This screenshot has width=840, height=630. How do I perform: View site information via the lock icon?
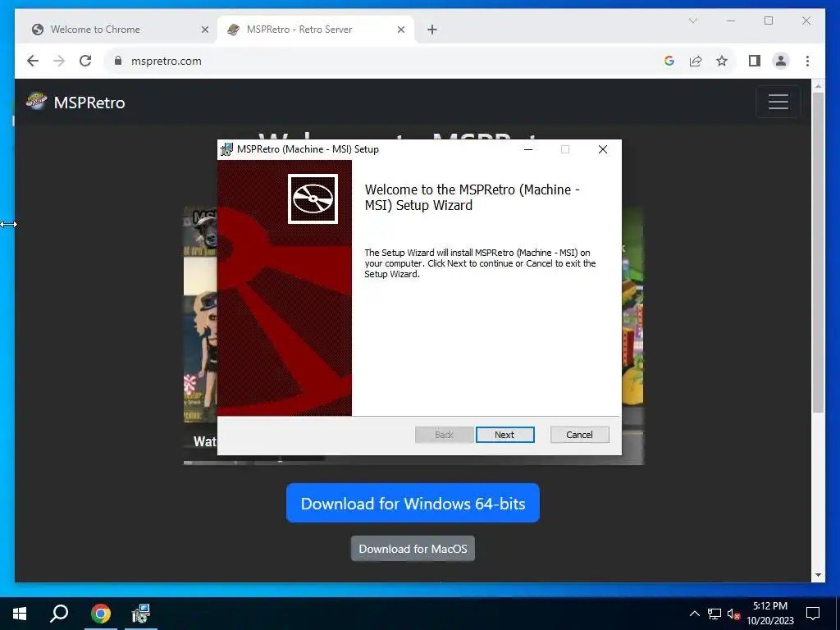[118, 61]
